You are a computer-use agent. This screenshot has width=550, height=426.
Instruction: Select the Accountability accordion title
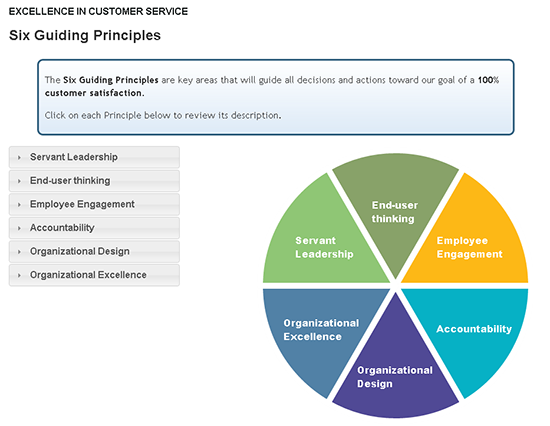pyautogui.click(x=62, y=228)
